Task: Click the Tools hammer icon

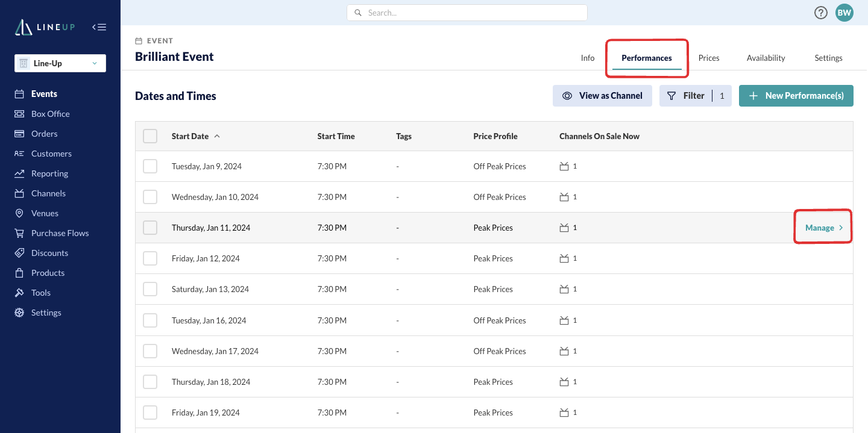Action: tap(19, 293)
